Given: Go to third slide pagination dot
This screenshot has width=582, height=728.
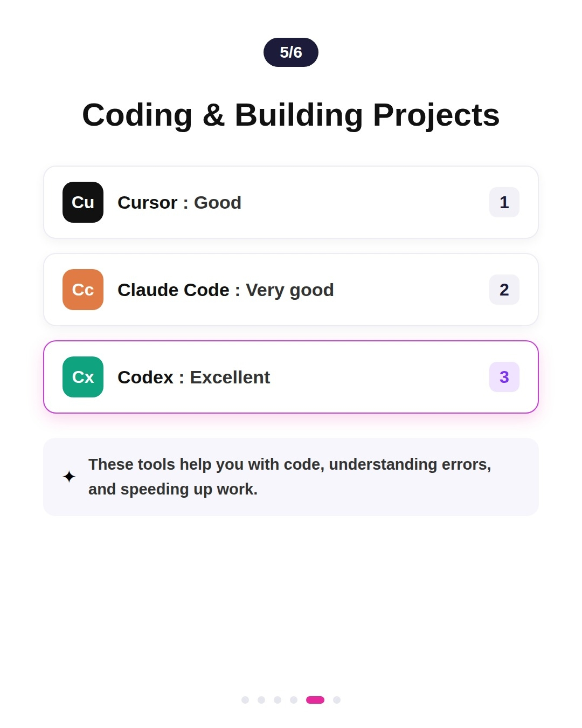Looking at the screenshot, I should tap(278, 700).
